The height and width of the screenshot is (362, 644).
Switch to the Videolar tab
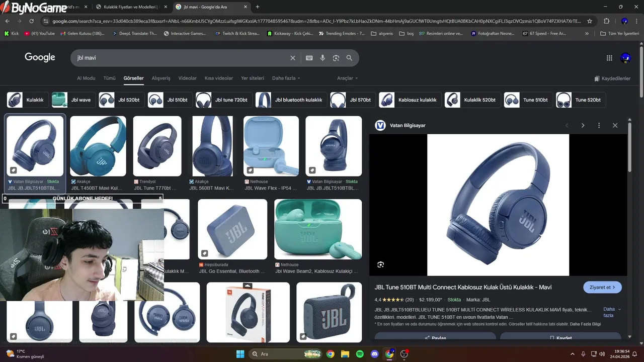[188, 78]
